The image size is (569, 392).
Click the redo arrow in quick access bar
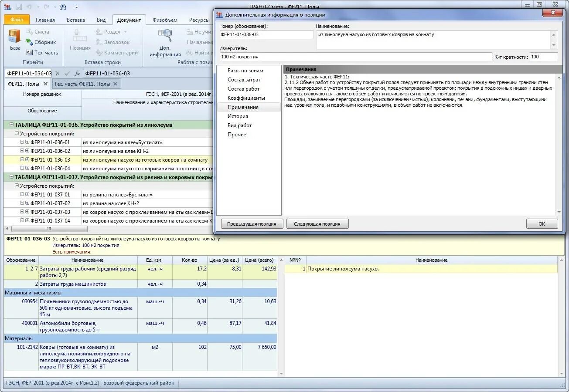click(46, 7)
